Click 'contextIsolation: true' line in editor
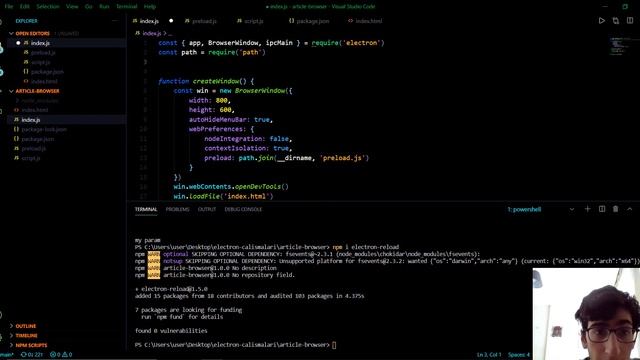The image size is (640, 360). coord(248,148)
